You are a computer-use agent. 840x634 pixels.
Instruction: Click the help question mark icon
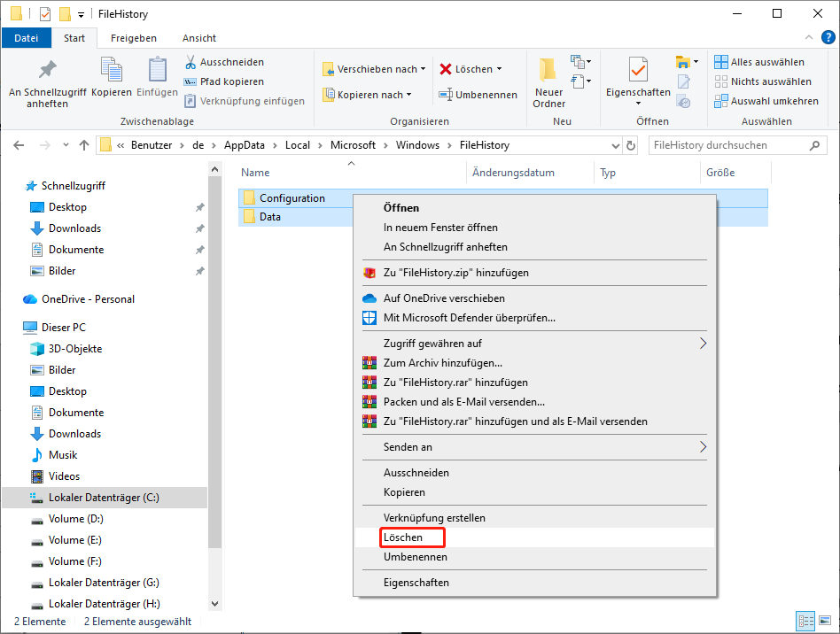tap(828, 37)
